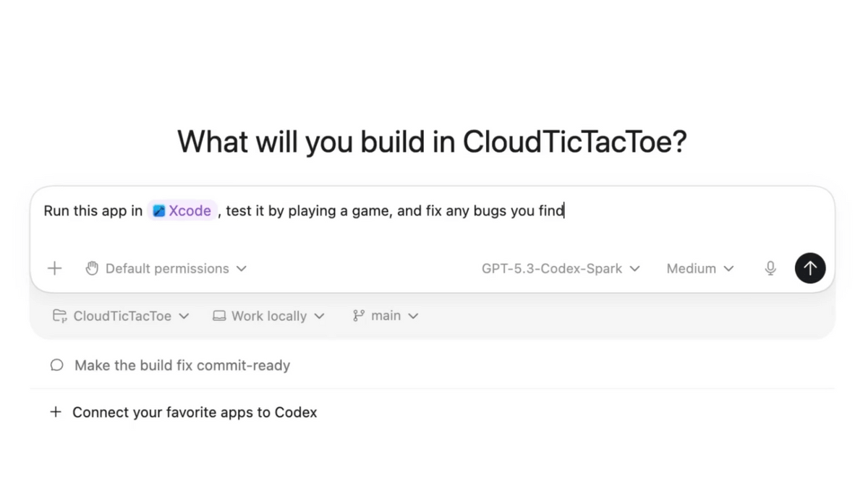Select "Make the build fix commit-ready" suggestion
Image resolution: width=868 pixels, height=488 pixels.
pyautogui.click(x=182, y=365)
